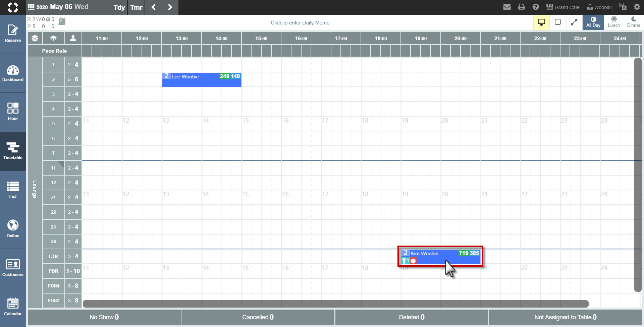This screenshot has height=327, width=644.
Task: Toggle the All Day shift filter
Action: (593, 22)
